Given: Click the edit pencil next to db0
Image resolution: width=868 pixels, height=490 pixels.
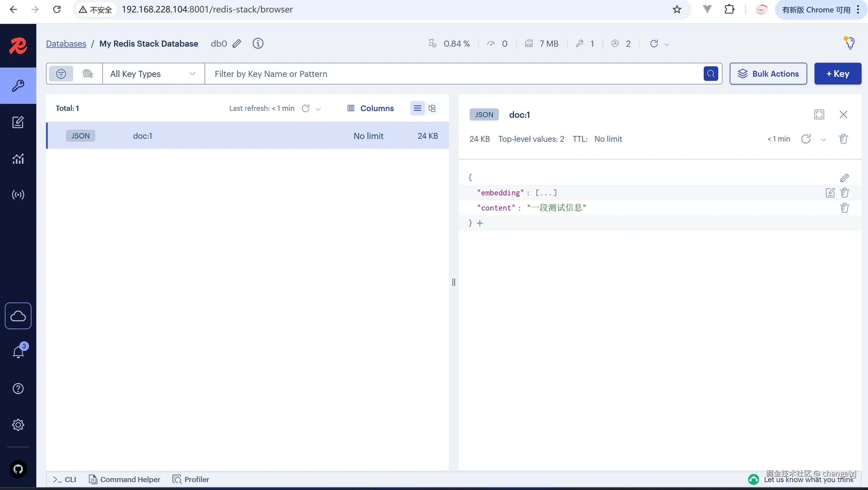Looking at the screenshot, I should point(237,44).
